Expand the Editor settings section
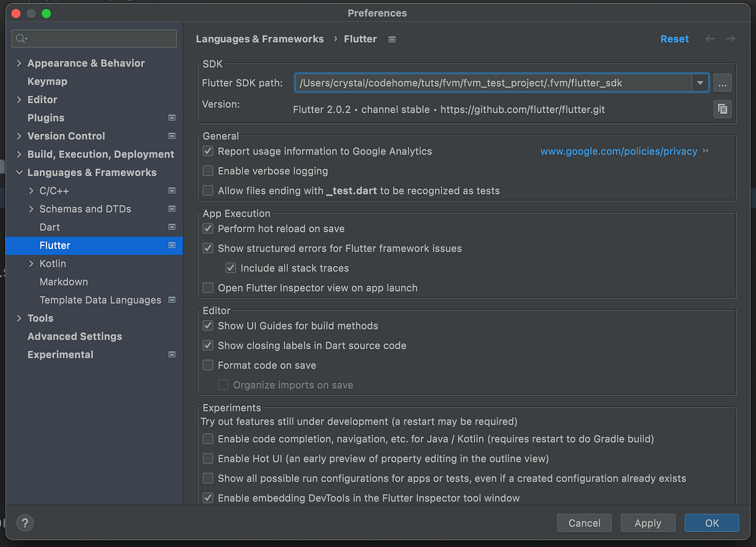Viewport: 756px width, 547px height. [19, 100]
